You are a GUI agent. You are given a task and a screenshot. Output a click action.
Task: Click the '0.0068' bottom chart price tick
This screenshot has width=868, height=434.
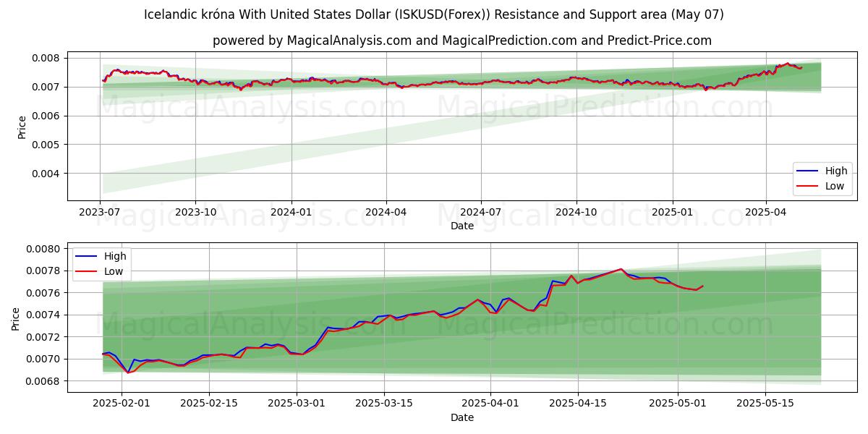tap(45, 381)
